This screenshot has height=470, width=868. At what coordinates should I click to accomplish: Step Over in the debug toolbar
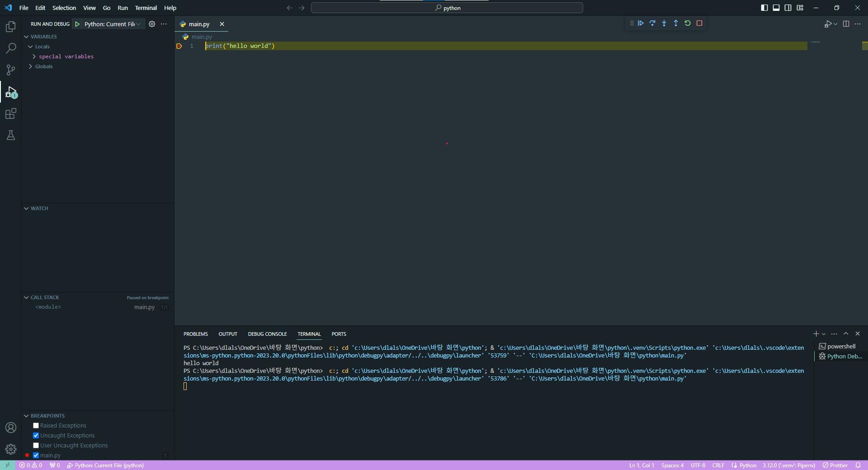[x=652, y=23]
